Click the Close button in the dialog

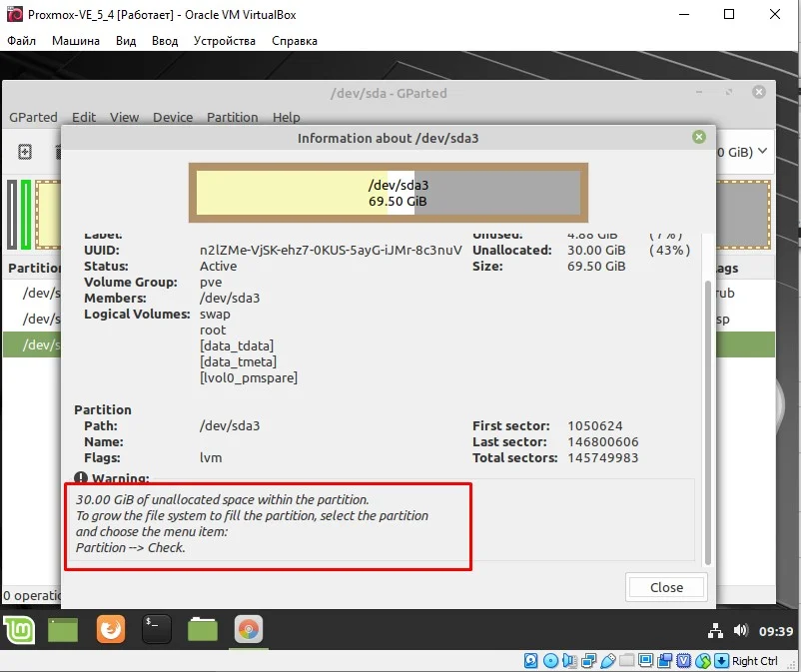pos(666,587)
